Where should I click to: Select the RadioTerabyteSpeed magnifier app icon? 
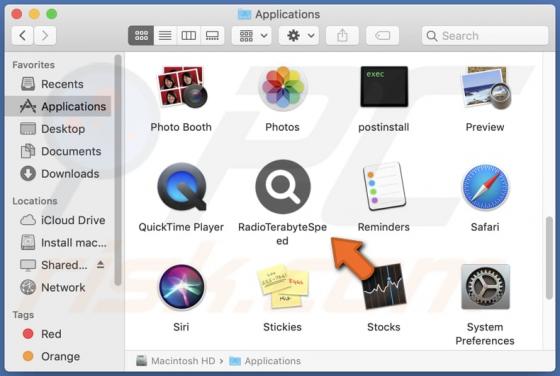coord(283,187)
